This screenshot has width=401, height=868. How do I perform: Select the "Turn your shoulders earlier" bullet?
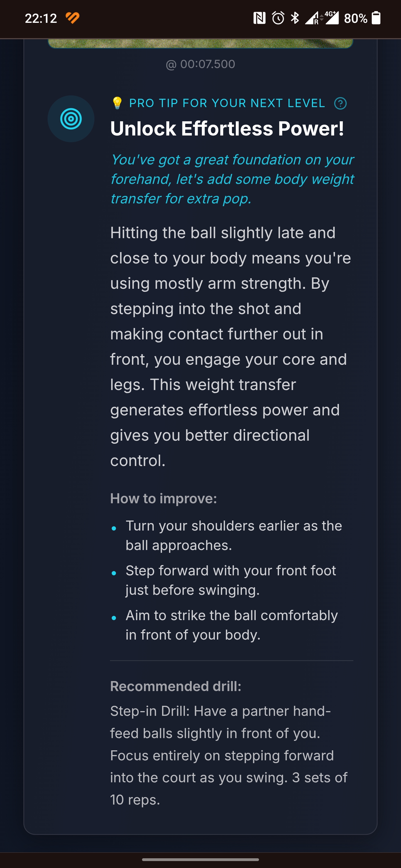point(234,536)
